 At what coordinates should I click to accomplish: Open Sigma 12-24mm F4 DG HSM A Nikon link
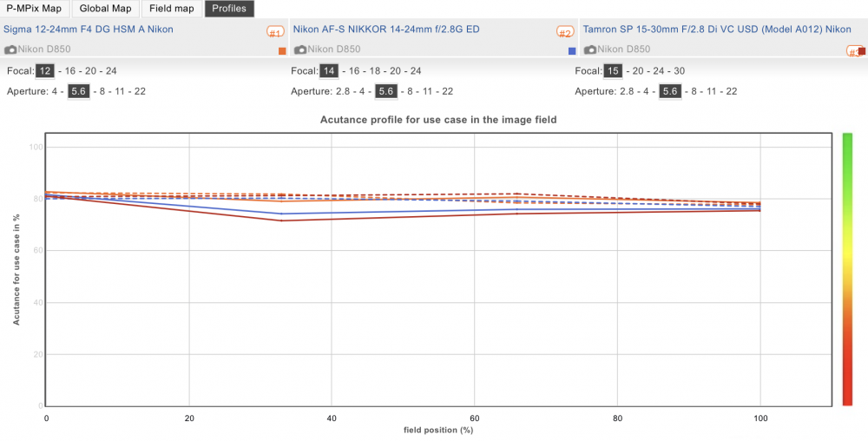[x=89, y=29]
